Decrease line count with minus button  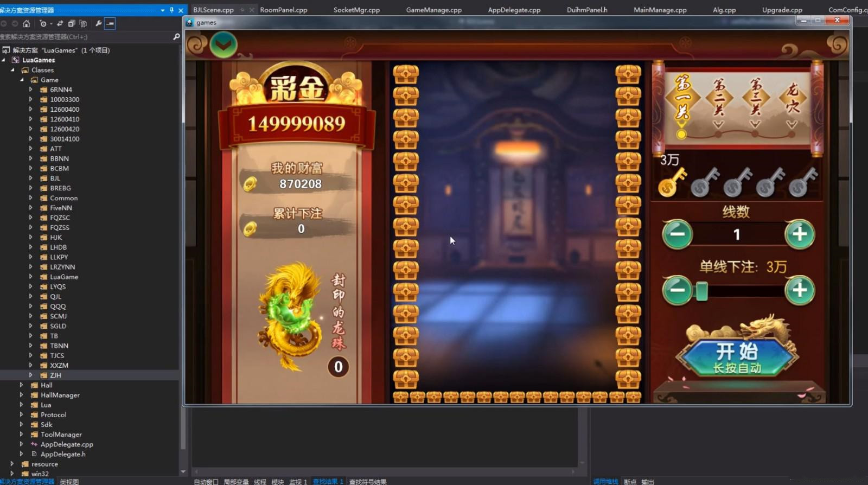click(677, 234)
